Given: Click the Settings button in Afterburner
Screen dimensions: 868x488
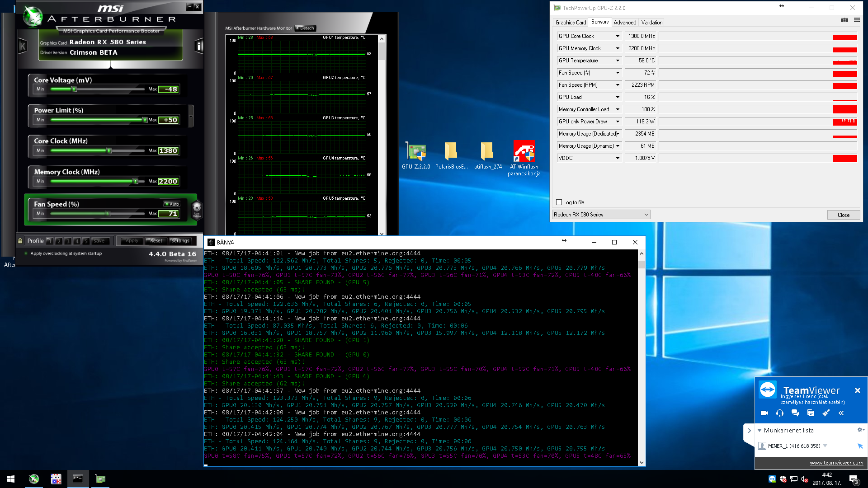Looking at the screenshot, I should 180,241.
